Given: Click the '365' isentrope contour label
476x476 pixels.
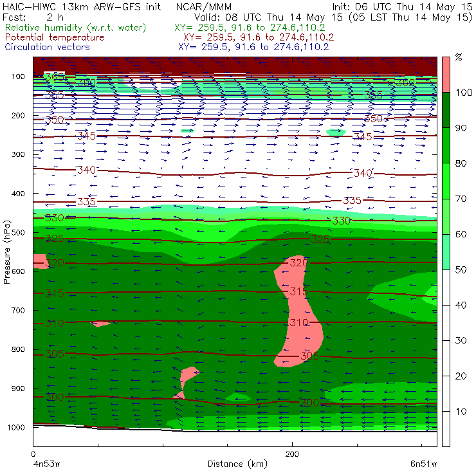Looking at the screenshot, I should (55, 77).
